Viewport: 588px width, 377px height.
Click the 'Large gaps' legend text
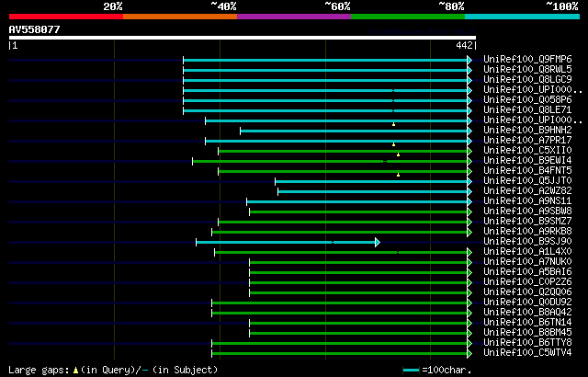click(39, 371)
